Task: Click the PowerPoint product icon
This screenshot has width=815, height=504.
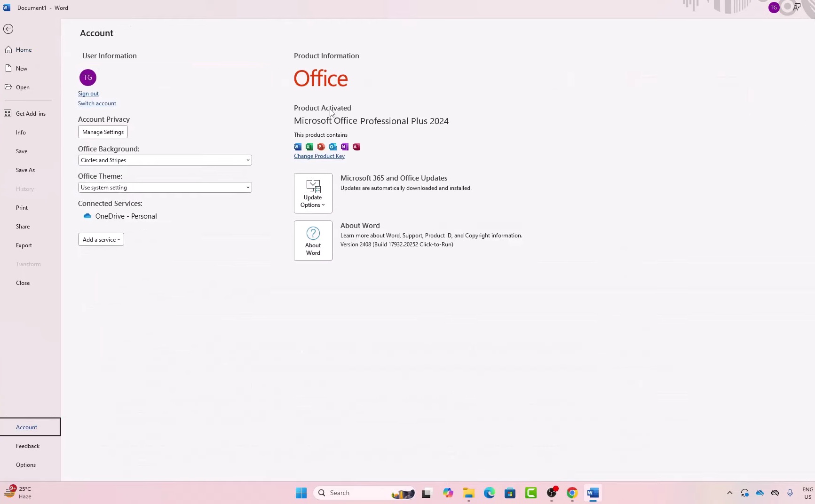Action: (x=321, y=147)
